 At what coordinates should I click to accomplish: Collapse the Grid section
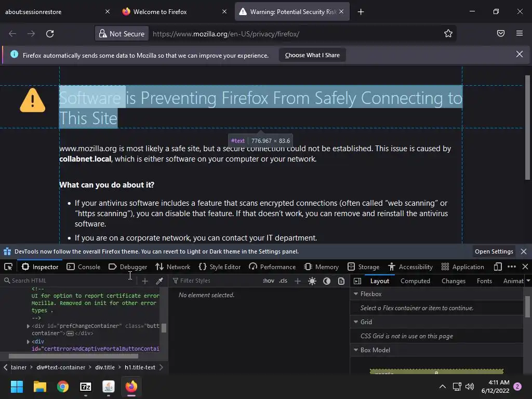pos(356,322)
